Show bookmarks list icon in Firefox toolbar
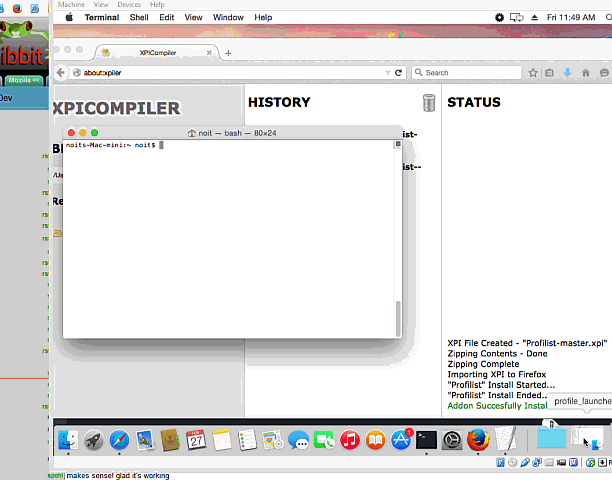The image size is (612, 480). pos(549,73)
